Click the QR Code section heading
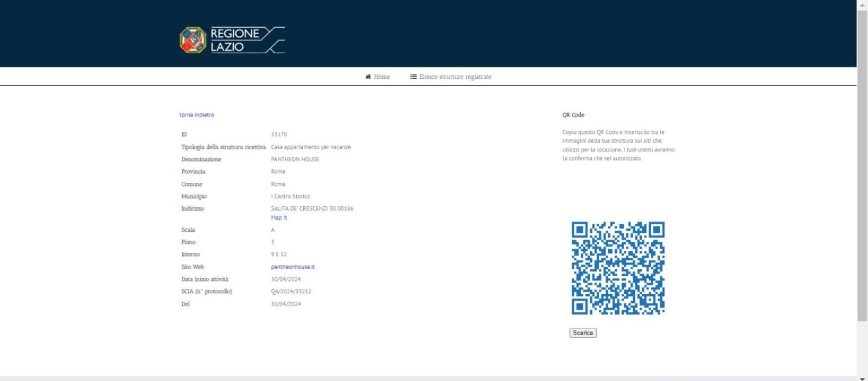868x381 pixels. click(x=573, y=115)
